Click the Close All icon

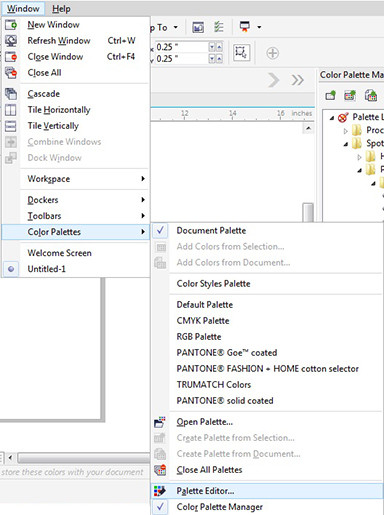click(11, 73)
